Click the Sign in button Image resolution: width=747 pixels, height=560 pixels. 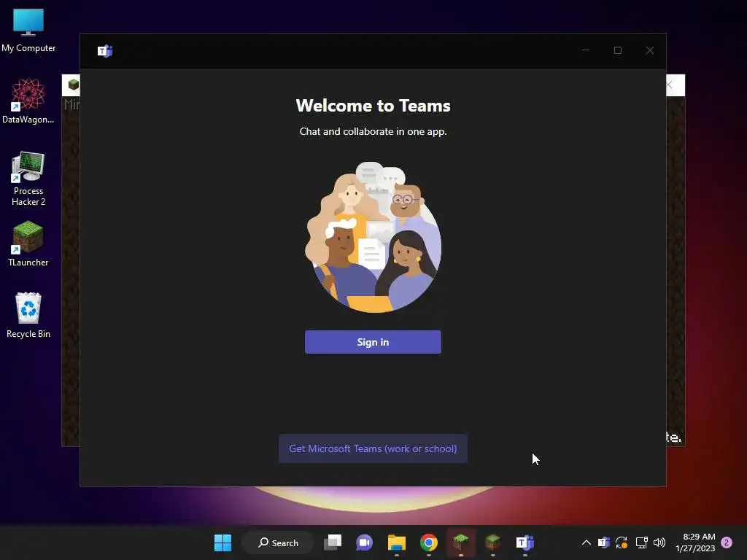[x=373, y=342]
